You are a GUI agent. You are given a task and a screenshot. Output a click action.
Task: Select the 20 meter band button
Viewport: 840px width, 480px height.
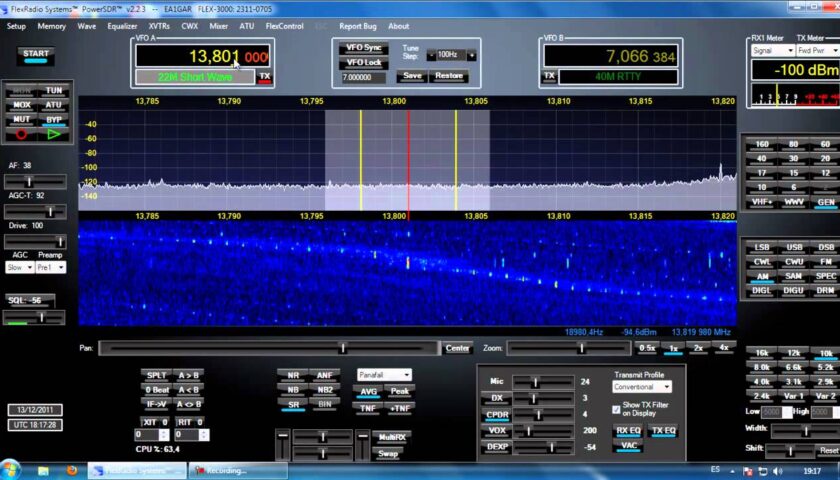pyautogui.click(x=826, y=159)
